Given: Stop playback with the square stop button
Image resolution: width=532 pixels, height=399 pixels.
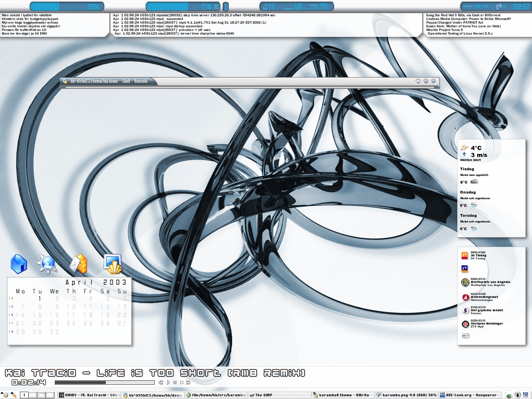Looking at the screenshot, I should 182,383.
